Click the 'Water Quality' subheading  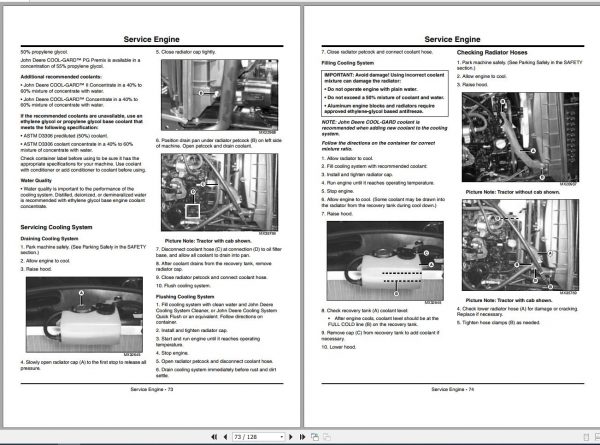tap(36, 180)
